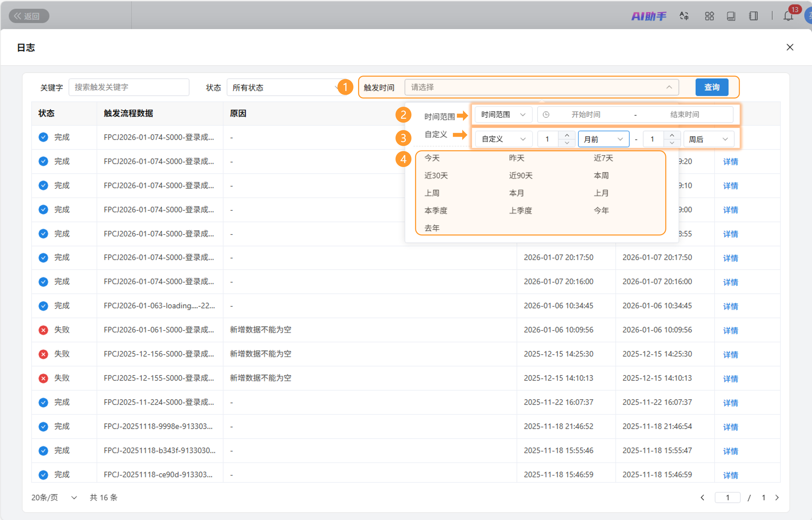Screen dimensions: 812x520
Task: Choose 上季度 from quick time options
Action: click(520, 211)
